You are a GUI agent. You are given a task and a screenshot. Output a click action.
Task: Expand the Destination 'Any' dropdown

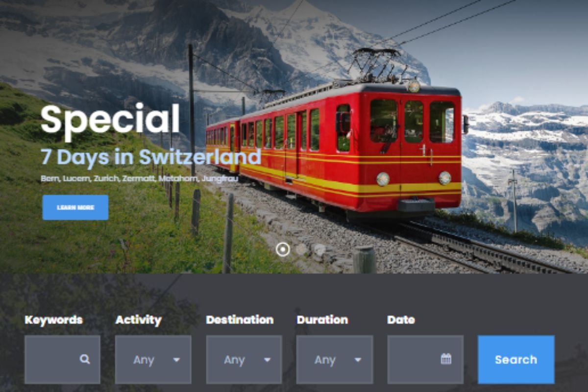pyautogui.click(x=244, y=360)
